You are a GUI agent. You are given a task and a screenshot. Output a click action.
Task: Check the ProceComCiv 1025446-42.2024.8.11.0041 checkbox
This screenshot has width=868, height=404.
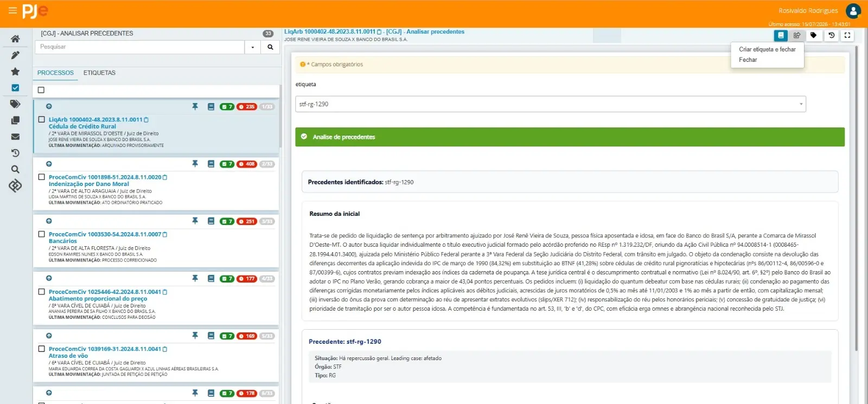41,292
